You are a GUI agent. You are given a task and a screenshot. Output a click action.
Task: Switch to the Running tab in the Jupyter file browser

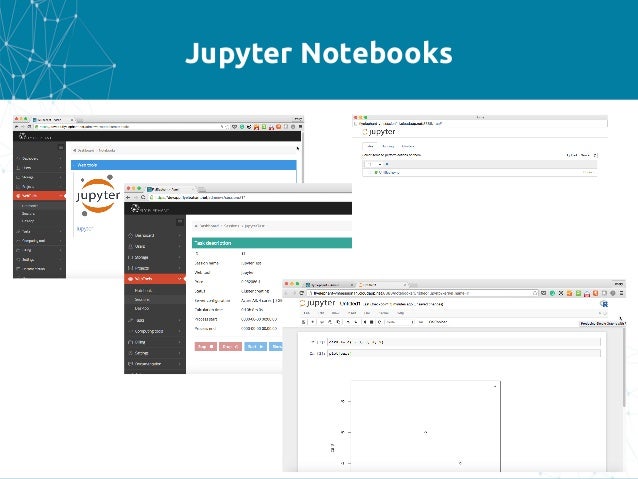(388, 146)
